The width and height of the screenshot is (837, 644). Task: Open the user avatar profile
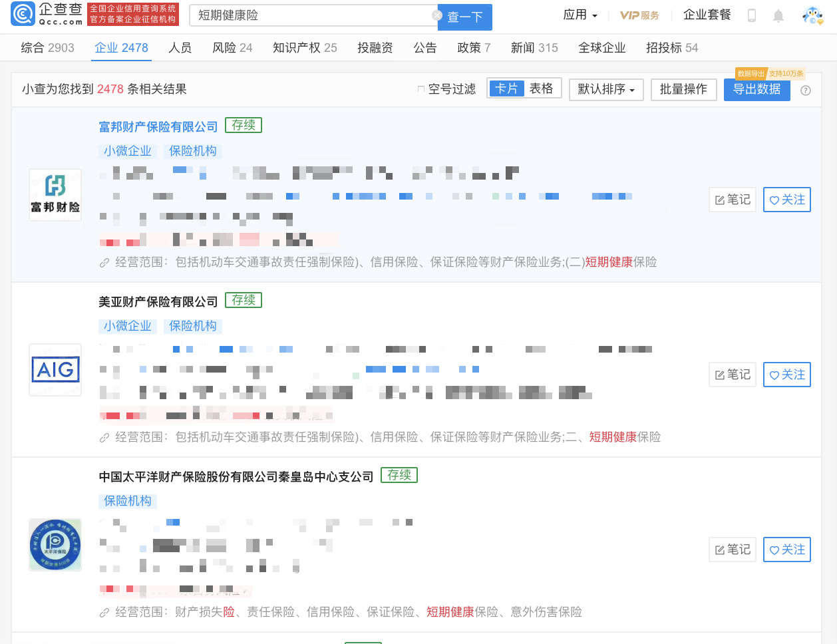[x=812, y=15]
